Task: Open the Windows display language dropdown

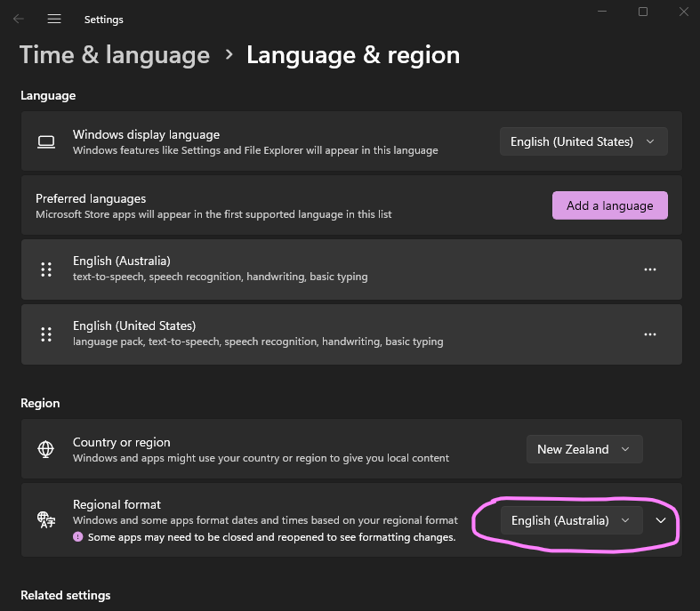Action: (x=583, y=141)
